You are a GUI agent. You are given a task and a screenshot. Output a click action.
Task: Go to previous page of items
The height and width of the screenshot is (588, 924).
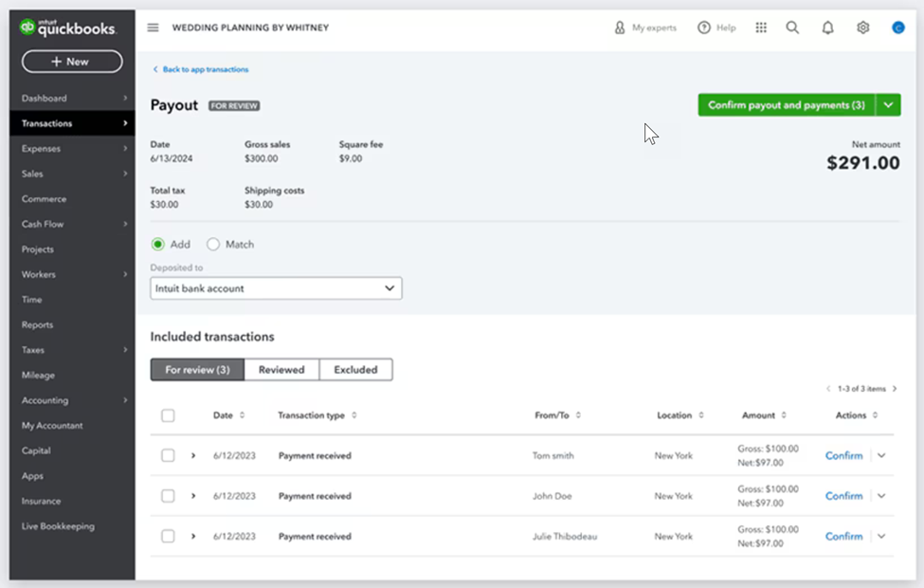point(828,389)
